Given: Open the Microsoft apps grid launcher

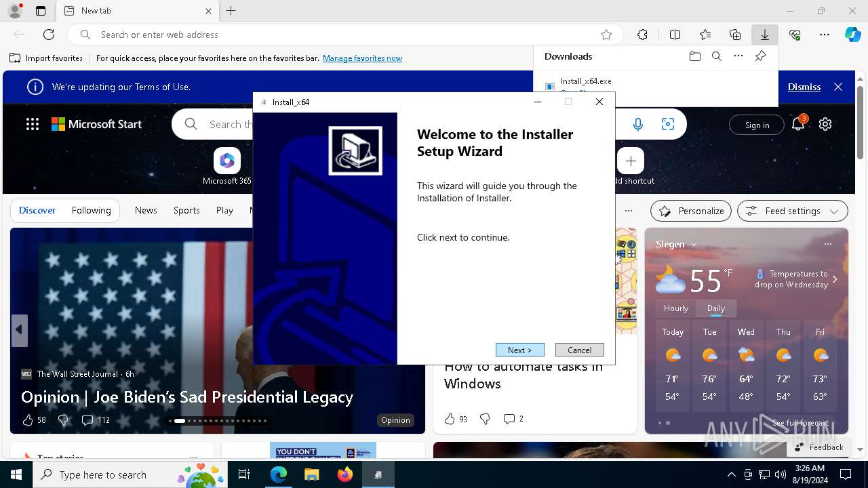Looking at the screenshot, I should coord(33,124).
